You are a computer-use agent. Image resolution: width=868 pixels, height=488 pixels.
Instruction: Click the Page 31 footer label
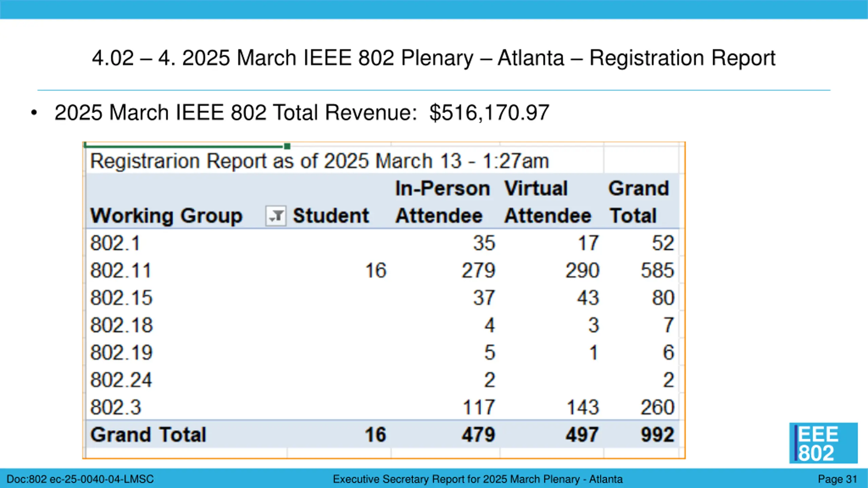(x=837, y=479)
